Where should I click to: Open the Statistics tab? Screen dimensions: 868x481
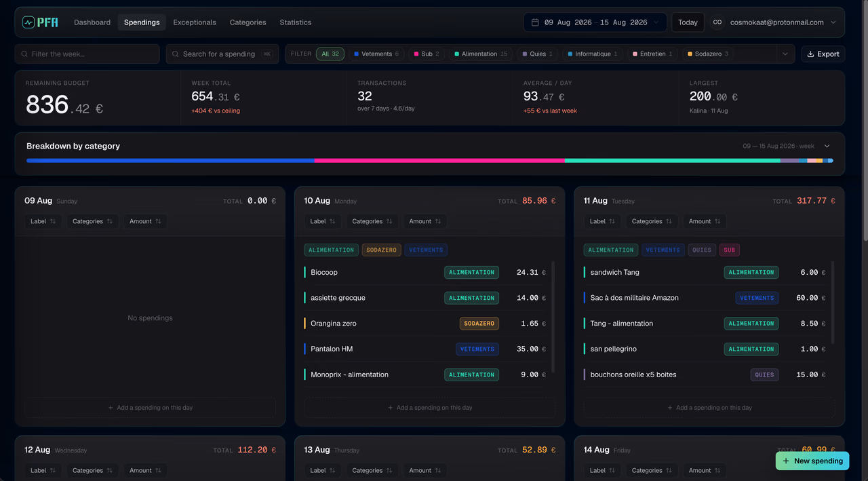pyautogui.click(x=296, y=22)
